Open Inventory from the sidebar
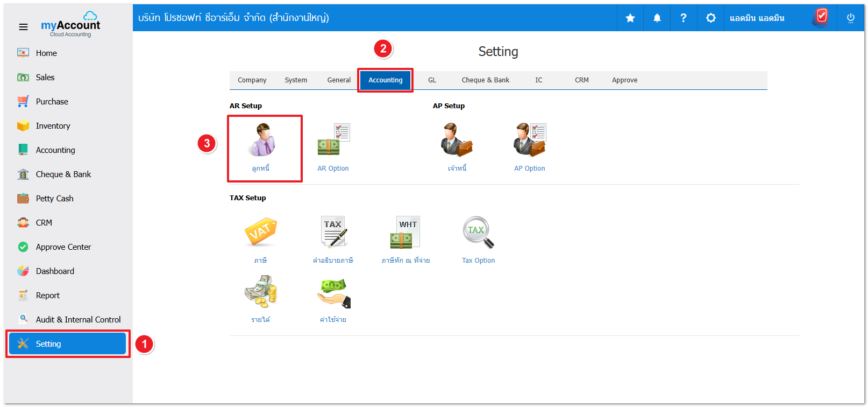868x407 pixels. click(x=53, y=126)
